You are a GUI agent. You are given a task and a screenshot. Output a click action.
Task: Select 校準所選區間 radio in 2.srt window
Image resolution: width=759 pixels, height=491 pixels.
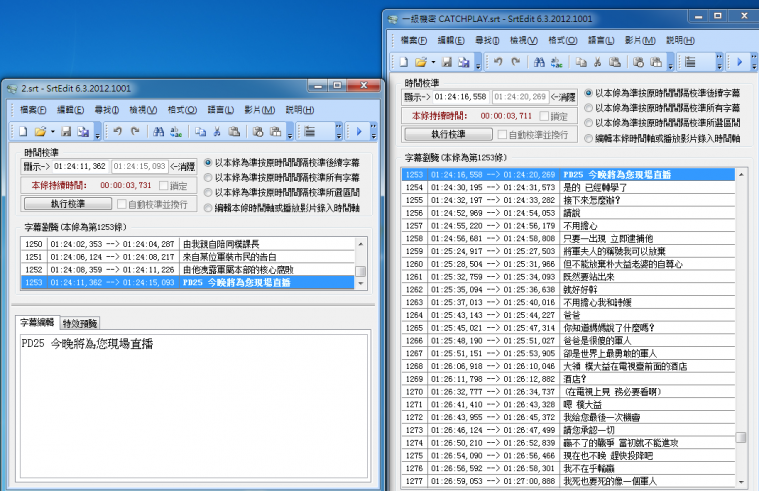pos(208,192)
